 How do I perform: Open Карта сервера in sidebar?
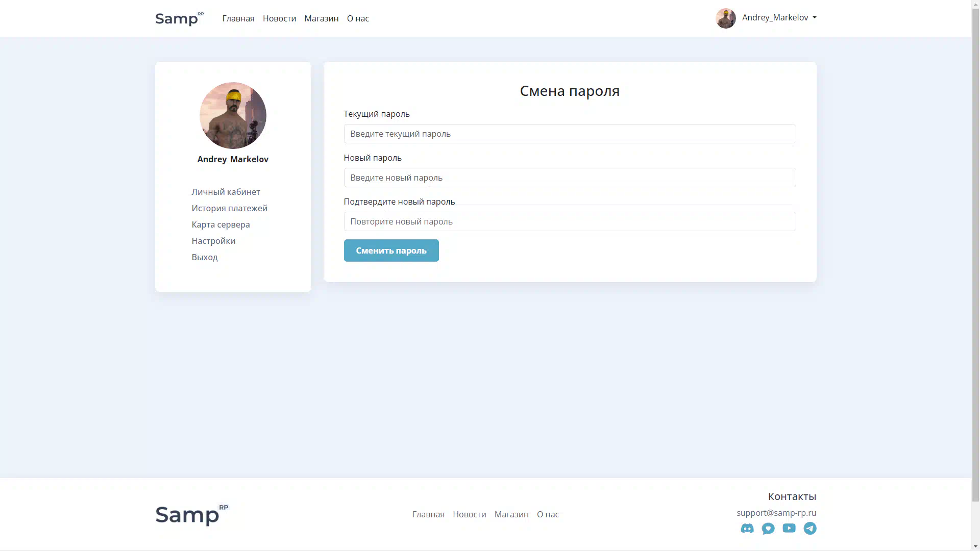click(220, 224)
